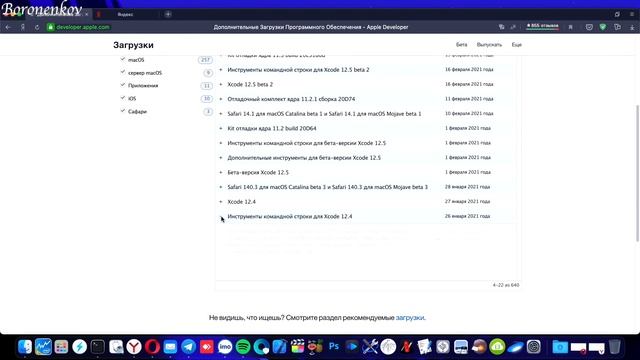
Task: Expand Safari 14.1 для macOS Catalina row
Action: pyautogui.click(x=221, y=113)
